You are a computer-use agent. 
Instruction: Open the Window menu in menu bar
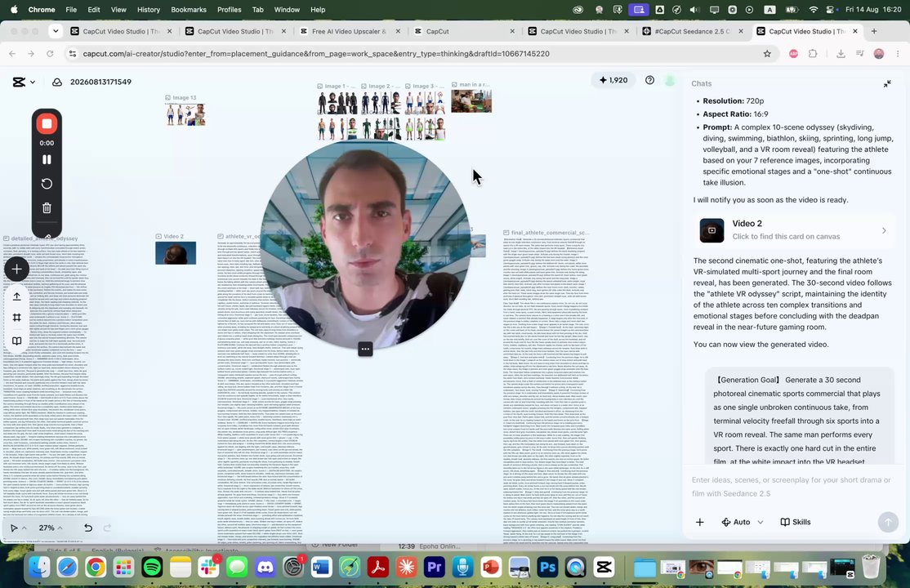(x=287, y=9)
